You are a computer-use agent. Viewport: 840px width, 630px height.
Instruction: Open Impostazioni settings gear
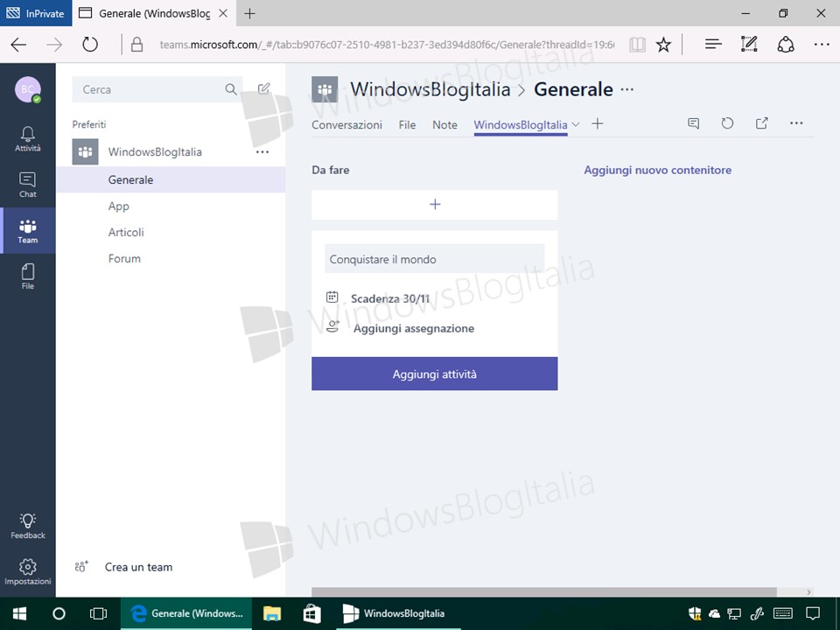click(27, 571)
